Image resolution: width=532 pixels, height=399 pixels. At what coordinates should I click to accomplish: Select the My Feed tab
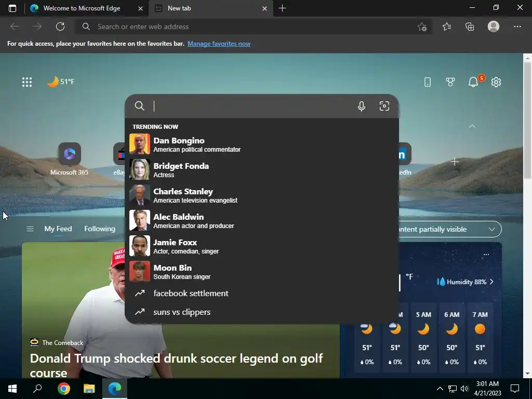coord(58,229)
